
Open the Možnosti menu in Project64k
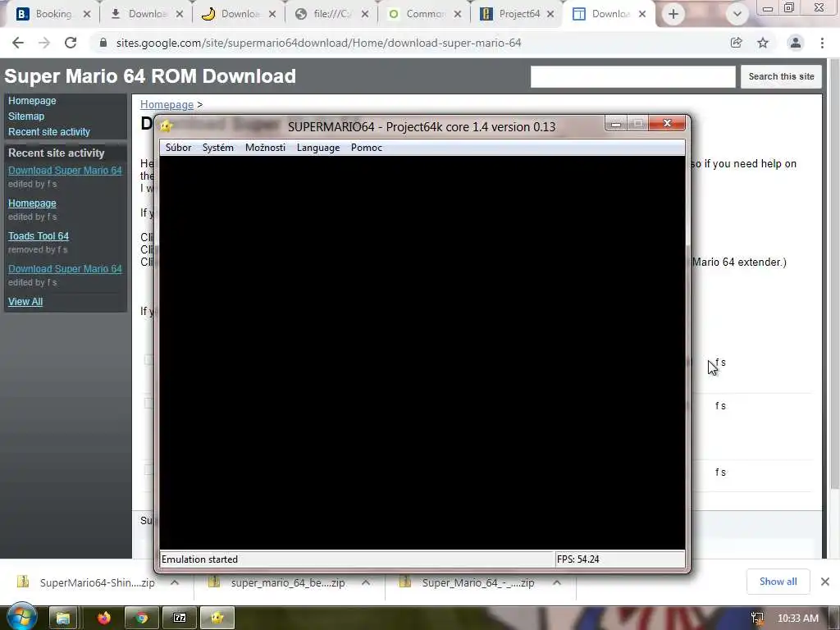tap(265, 148)
